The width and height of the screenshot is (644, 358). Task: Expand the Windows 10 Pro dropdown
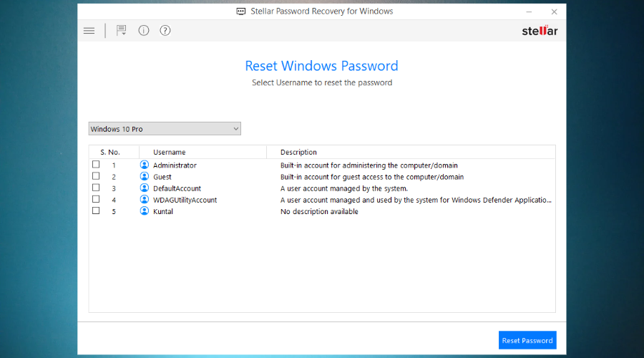pyautogui.click(x=165, y=129)
